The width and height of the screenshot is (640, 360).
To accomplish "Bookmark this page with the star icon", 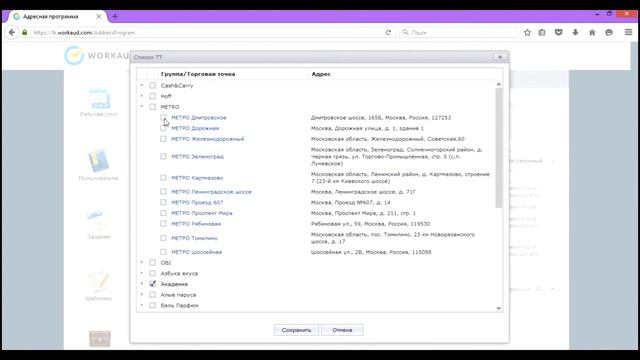I will pyautogui.click(x=527, y=32).
